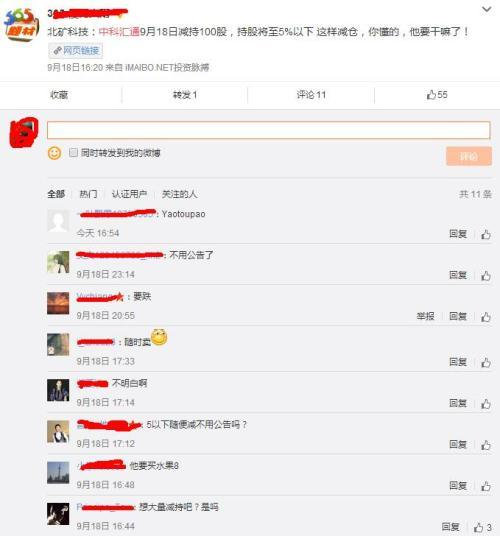Click the 网页链接 link in the post
Viewport: 500px width, 536px height.
click(76, 51)
